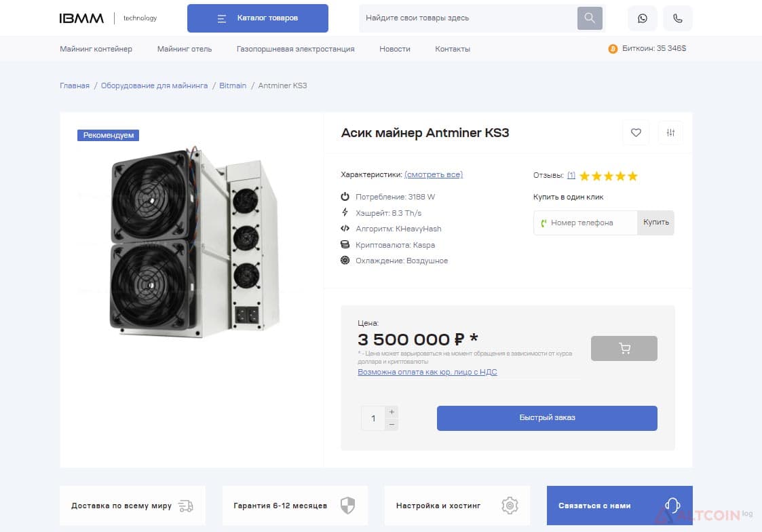Open WhatsApp chat icon in header
Screen dimensions: 762x532
coord(643,18)
